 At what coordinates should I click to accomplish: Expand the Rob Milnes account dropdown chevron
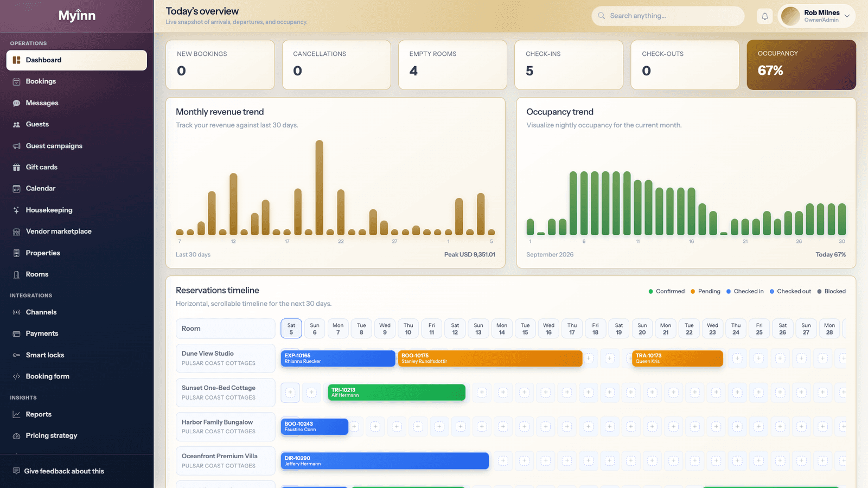[847, 16]
